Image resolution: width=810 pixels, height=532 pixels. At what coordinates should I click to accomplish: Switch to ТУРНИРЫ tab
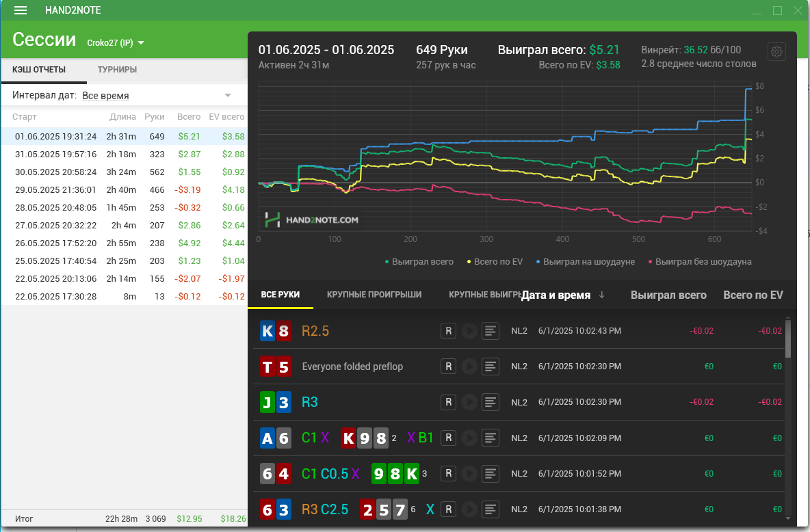tap(117, 69)
